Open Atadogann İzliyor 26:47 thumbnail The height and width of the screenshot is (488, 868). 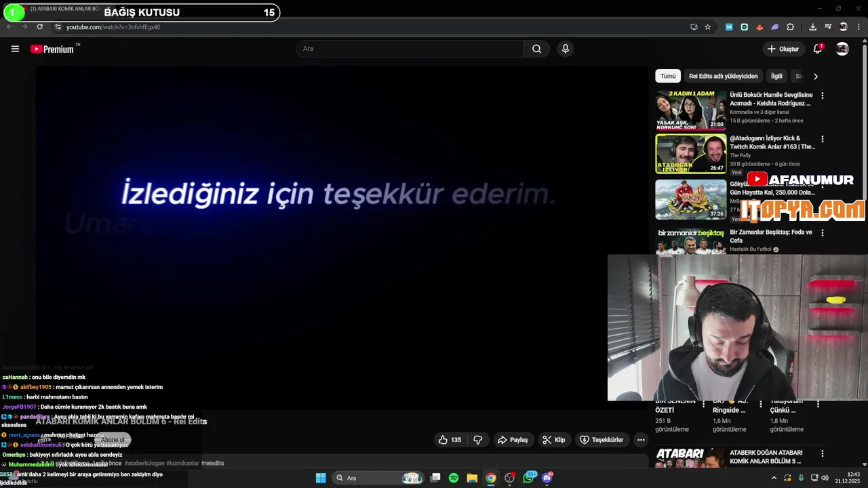pyautogui.click(x=691, y=154)
